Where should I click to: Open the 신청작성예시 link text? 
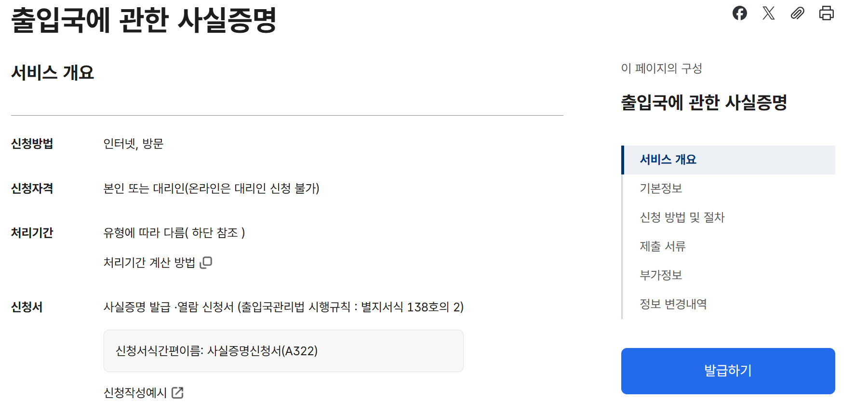[135, 393]
